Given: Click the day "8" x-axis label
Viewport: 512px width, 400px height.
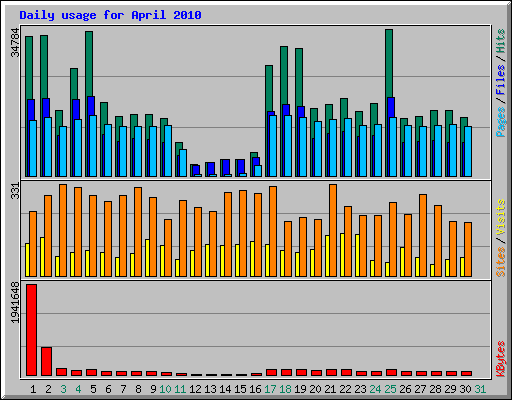Looking at the screenshot, I should coord(138,389).
